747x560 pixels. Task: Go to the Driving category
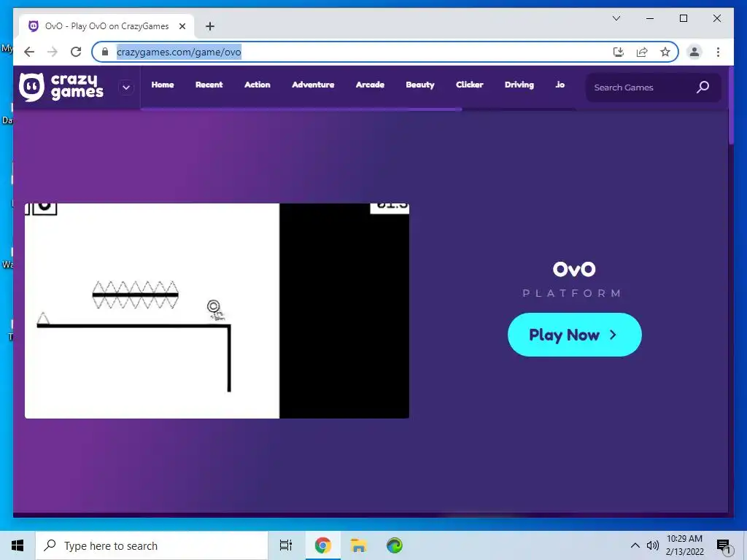pyautogui.click(x=519, y=85)
